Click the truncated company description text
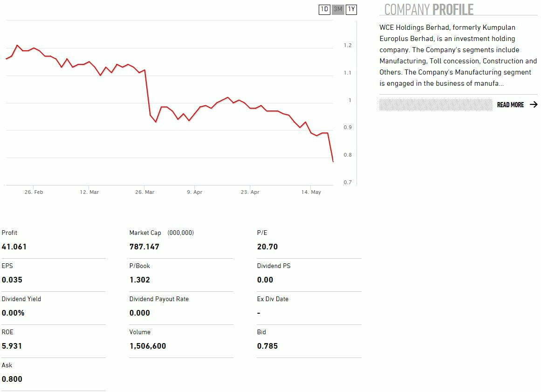This screenshot has height=392, width=541. 458,55
